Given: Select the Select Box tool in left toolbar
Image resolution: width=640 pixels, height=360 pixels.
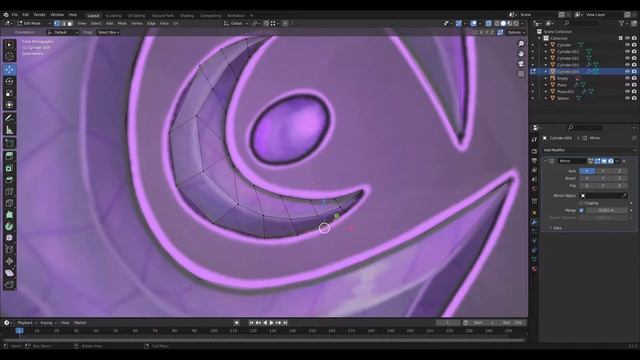Looking at the screenshot, I should pyautogui.click(x=9, y=45).
